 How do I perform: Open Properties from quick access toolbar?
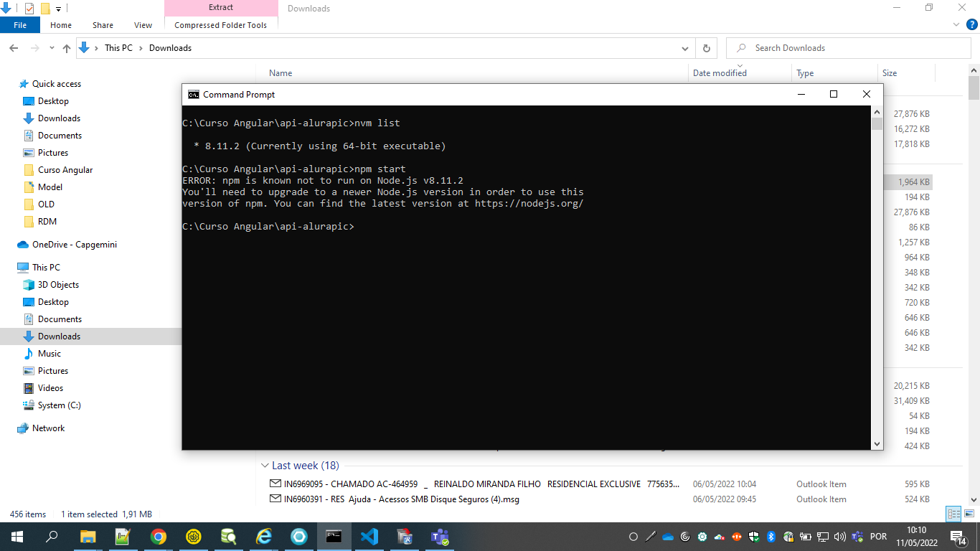[29, 9]
